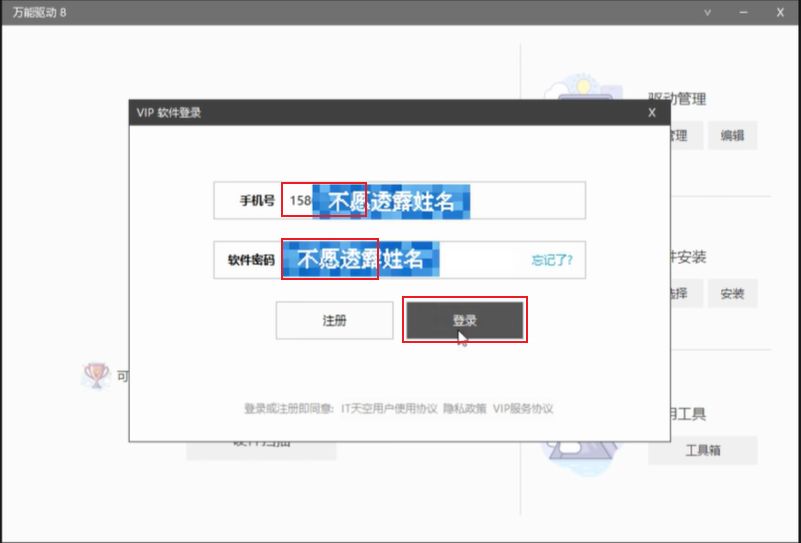Close the 万能驱动 8 main window
The image size is (801, 543).
(780, 12)
